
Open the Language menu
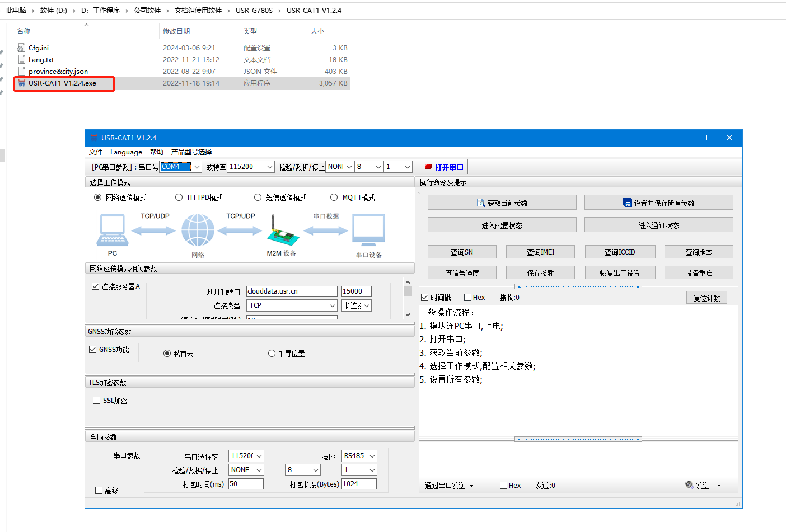click(126, 152)
